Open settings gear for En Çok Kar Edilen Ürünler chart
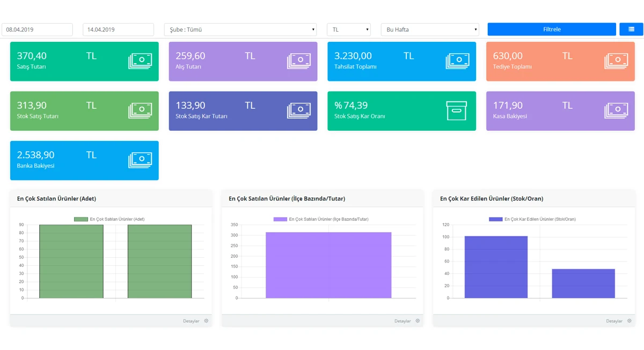The image size is (644, 350). 630,321
